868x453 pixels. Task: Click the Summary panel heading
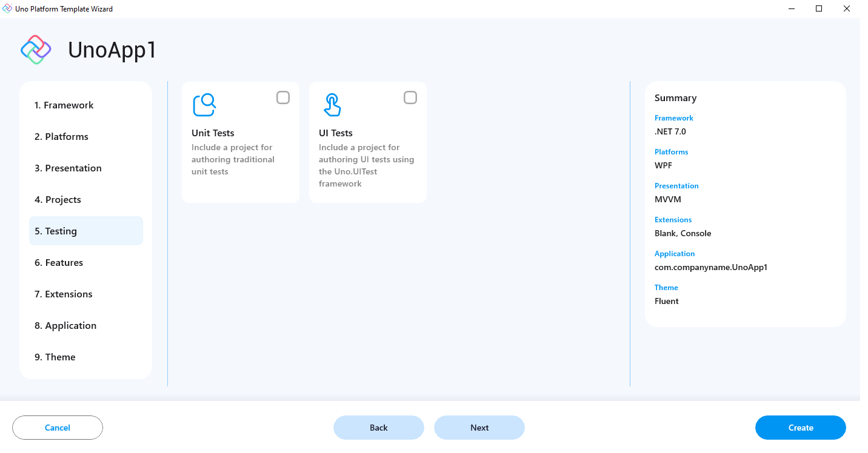[675, 98]
